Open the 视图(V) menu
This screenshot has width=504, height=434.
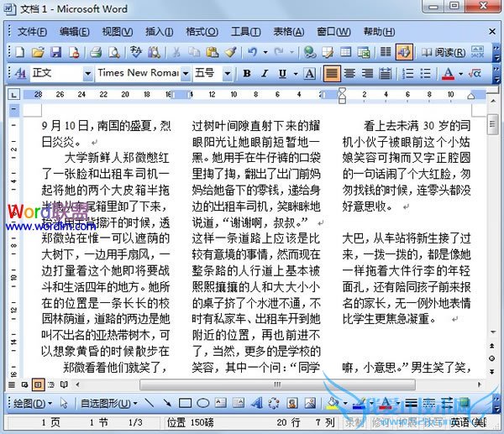coord(118,32)
